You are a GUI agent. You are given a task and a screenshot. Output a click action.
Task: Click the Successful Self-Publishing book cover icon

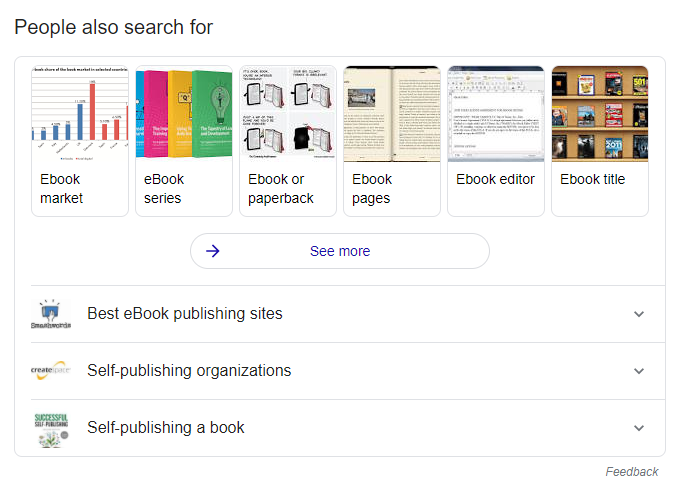tap(51, 430)
